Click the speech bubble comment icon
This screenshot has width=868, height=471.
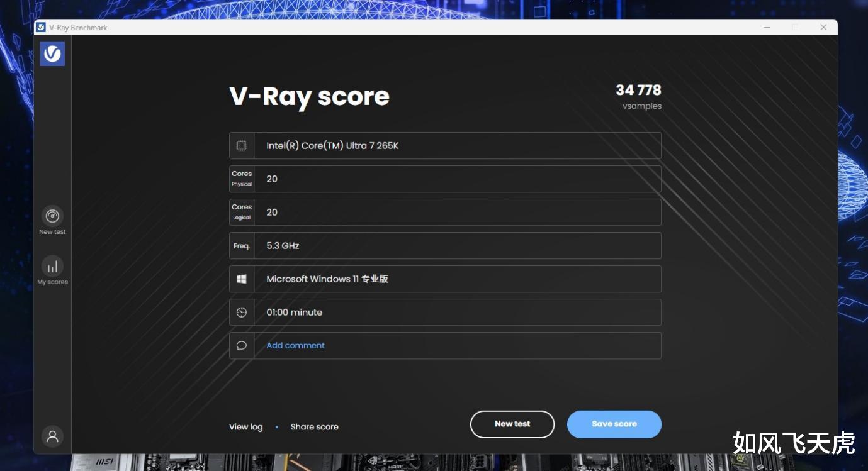(242, 346)
